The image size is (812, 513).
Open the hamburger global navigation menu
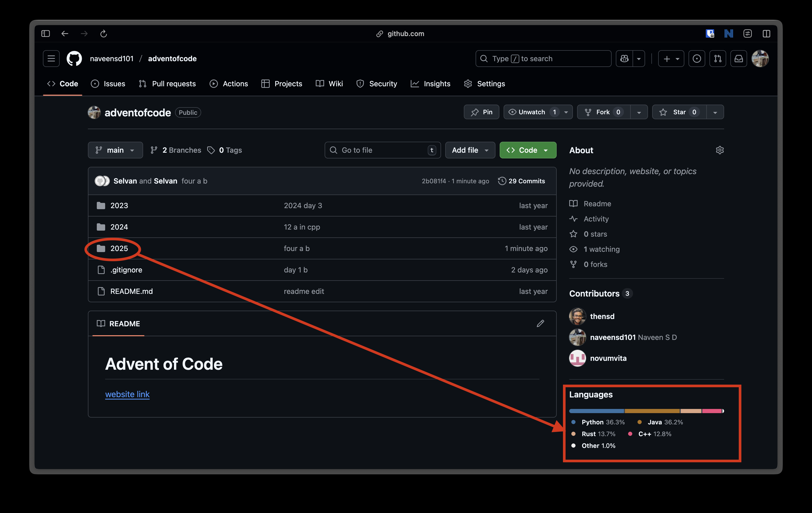(51, 59)
